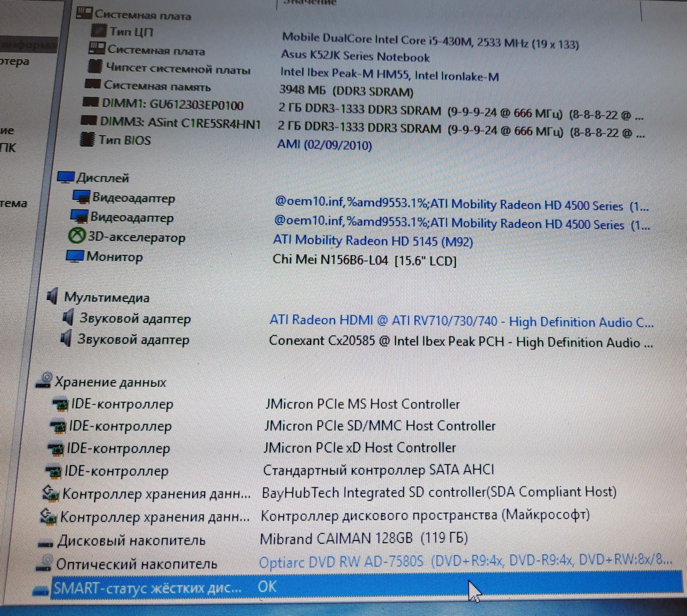Select the Дисплей section heading

pyautogui.click(x=102, y=178)
